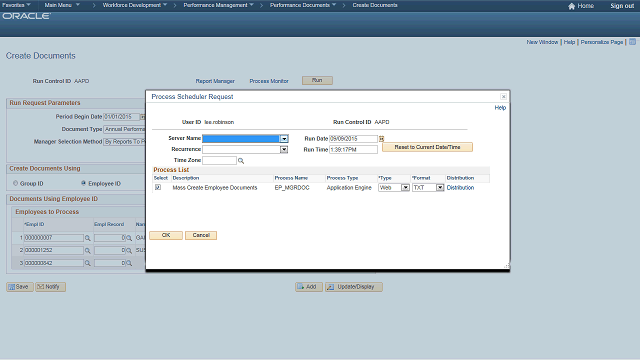This screenshot has height=360, width=640.
Task: Look up Empl ID 000000007 with magnifier
Action: tap(87, 238)
